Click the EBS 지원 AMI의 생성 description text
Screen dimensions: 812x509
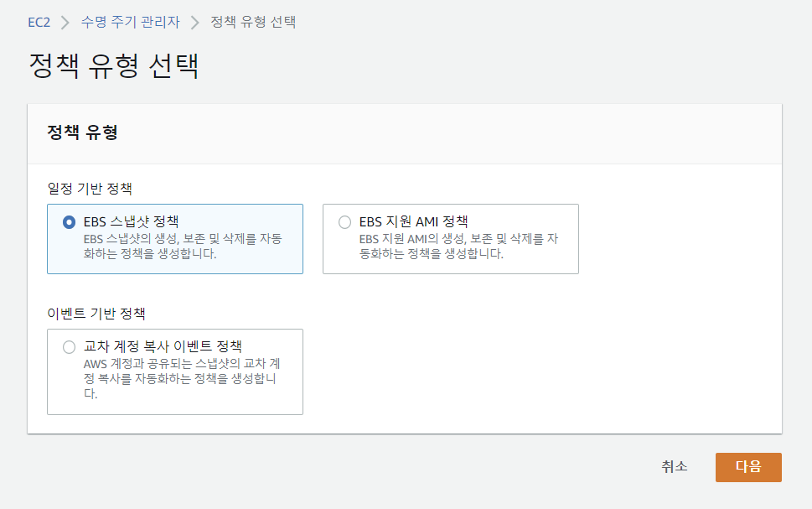pyautogui.click(x=459, y=247)
